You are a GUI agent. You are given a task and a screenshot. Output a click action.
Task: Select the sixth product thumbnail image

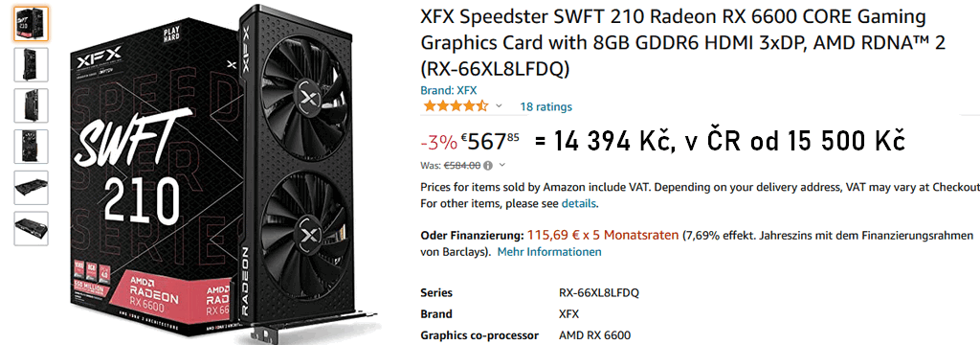coord(31,228)
